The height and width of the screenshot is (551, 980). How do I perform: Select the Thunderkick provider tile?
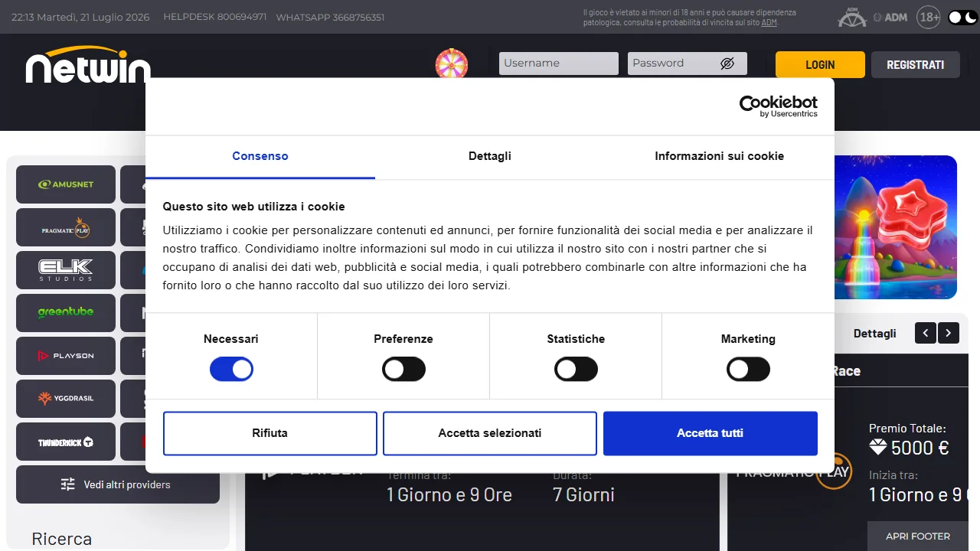(66, 442)
